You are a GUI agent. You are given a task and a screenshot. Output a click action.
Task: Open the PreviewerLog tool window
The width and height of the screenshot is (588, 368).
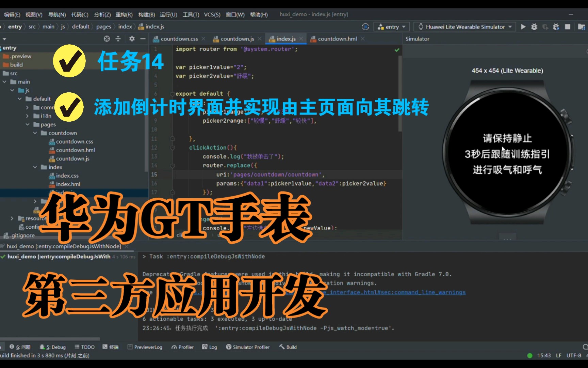(x=145, y=347)
